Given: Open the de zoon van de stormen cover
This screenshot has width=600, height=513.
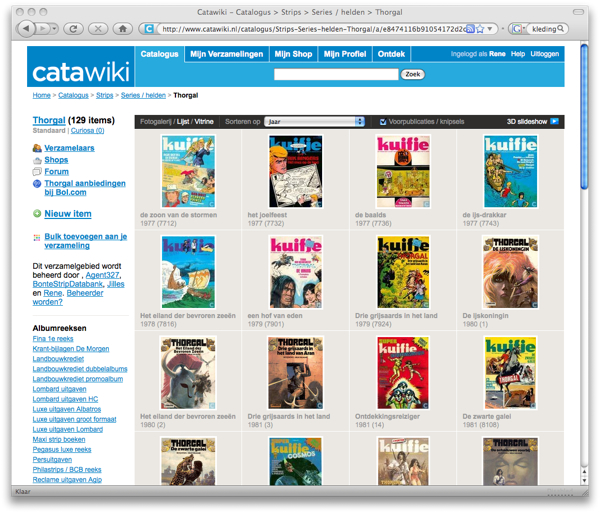Looking at the screenshot, I should [188, 171].
